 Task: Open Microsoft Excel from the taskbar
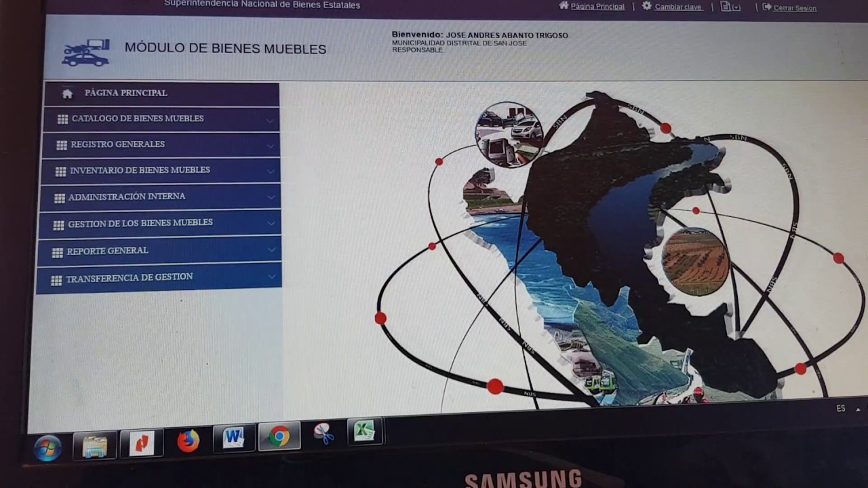(x=365, y=431)
